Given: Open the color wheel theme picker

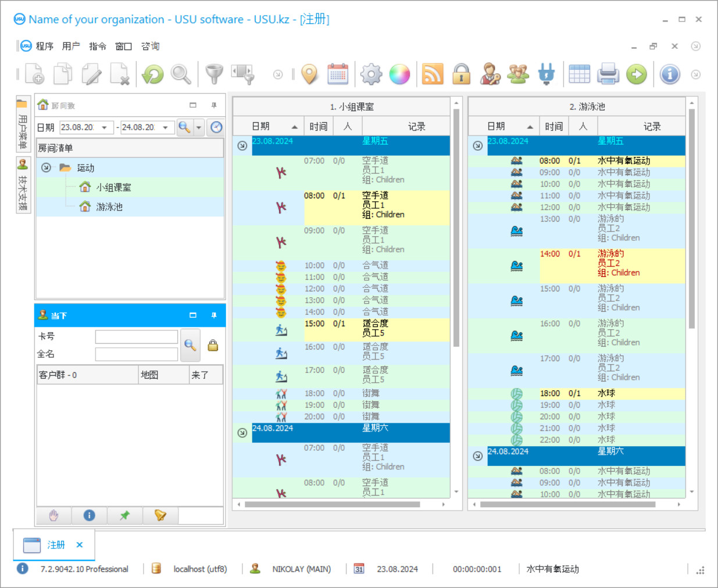Looking at the screenshot, I should point(399,74).
